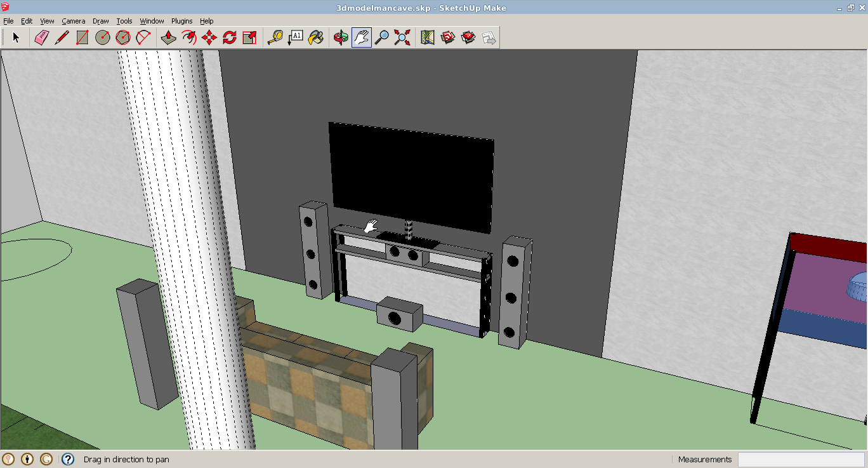Click the toolbar drag handle grip
The width and height of the screenshot is (868, 468).
pyautogui.click(x=3, y=37)
